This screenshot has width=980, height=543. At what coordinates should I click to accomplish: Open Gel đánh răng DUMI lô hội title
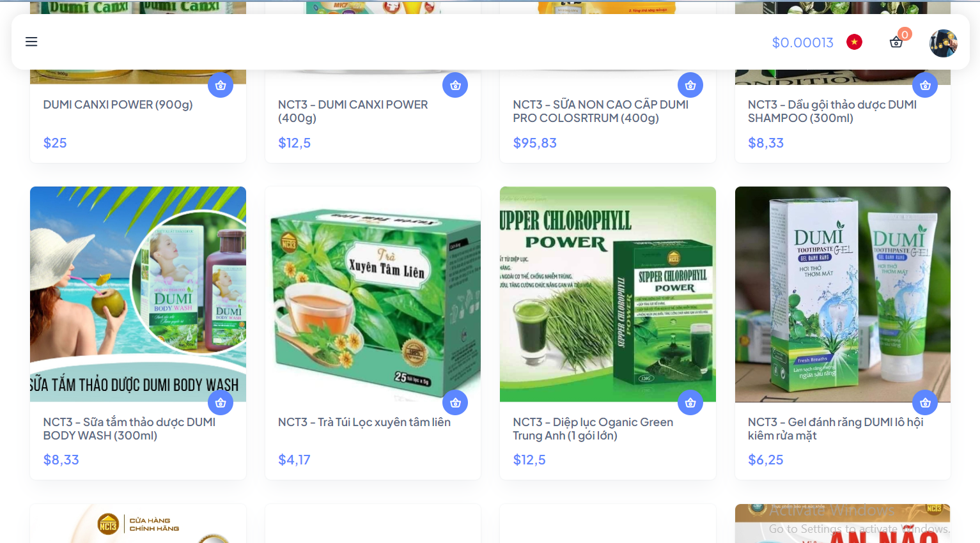tap(836, 429)
